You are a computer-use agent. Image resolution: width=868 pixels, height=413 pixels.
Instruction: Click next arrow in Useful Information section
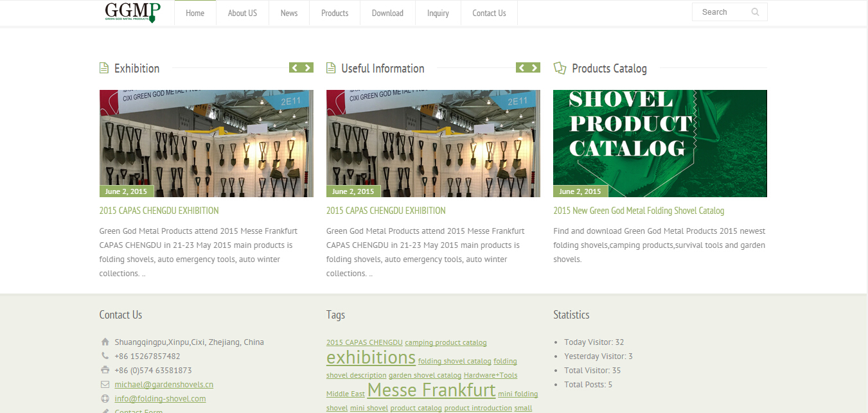pos(535,68)
